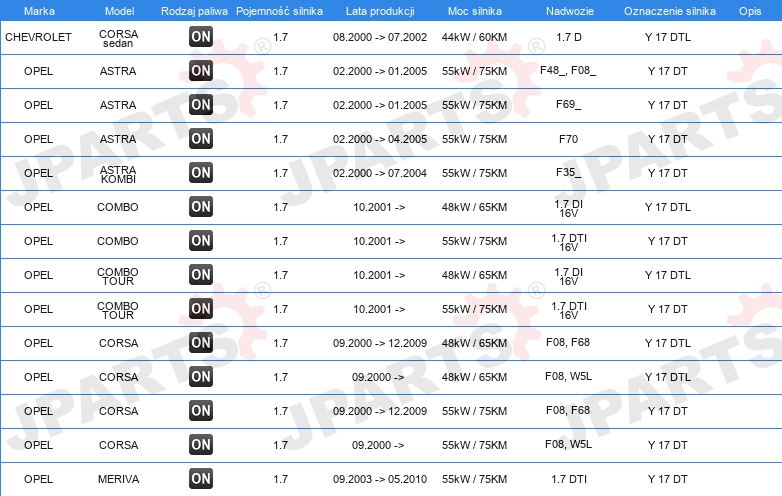This screenshot has width=782, height=496.
Task: Click the 02.2000 -> 07.2004 date cell
Action: tap(380, 173)
